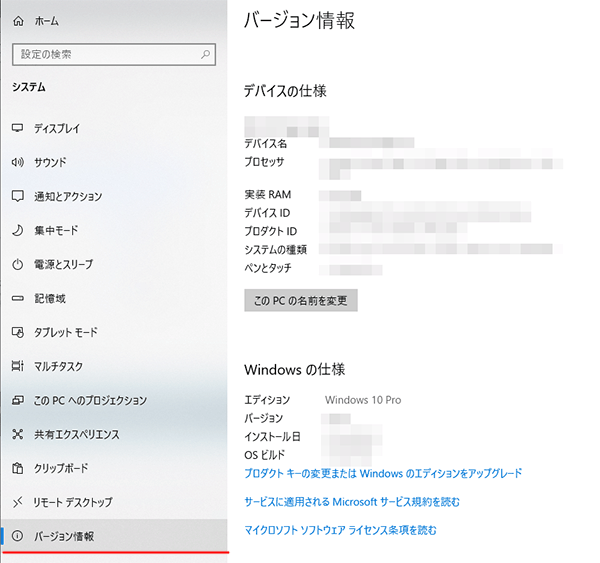Click the Display monitor icon

click(x=17, y=129)
